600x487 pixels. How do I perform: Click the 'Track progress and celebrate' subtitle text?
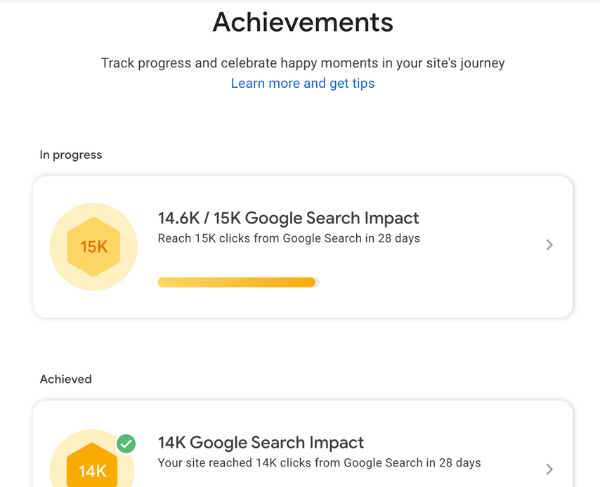(303, 63)
